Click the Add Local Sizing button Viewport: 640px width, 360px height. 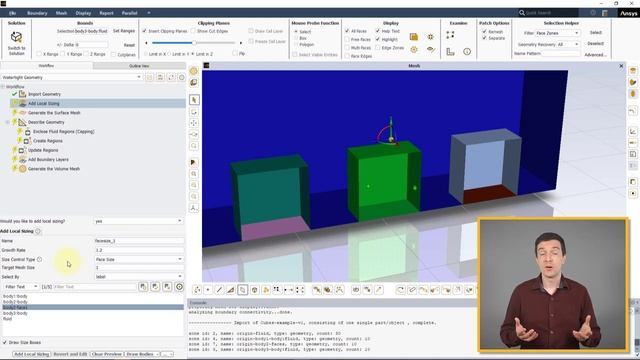pyautogui.click(x=31, y=354)
